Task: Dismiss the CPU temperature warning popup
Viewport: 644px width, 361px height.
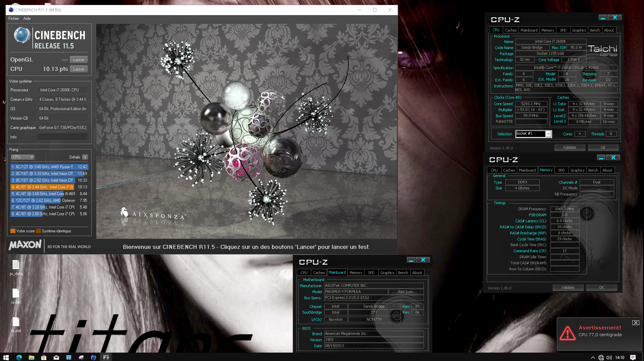Action: tap(635, 322)
